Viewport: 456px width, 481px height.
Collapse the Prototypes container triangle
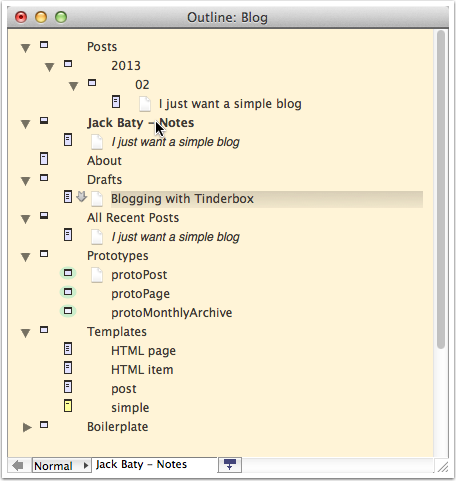25,257
